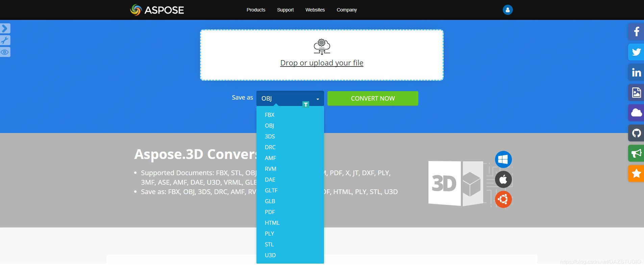Open the image file icon in the right sidebar
This screenshot has width=644, height=268.
click(636, 92)
